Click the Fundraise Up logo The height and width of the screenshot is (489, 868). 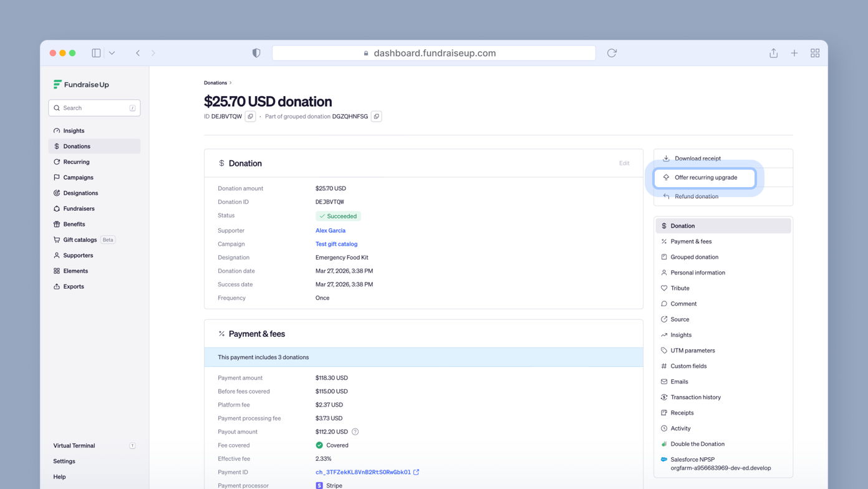pos(81,84)
